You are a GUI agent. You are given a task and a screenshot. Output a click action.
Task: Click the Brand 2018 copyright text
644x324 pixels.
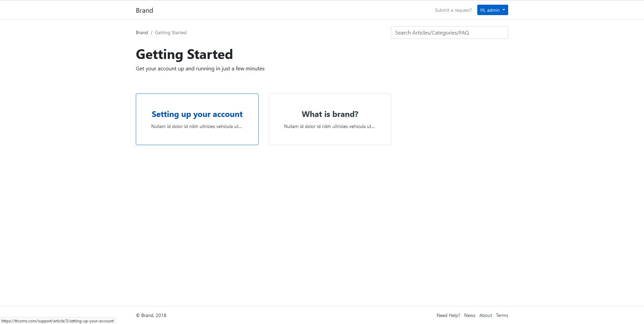(151, 315)
